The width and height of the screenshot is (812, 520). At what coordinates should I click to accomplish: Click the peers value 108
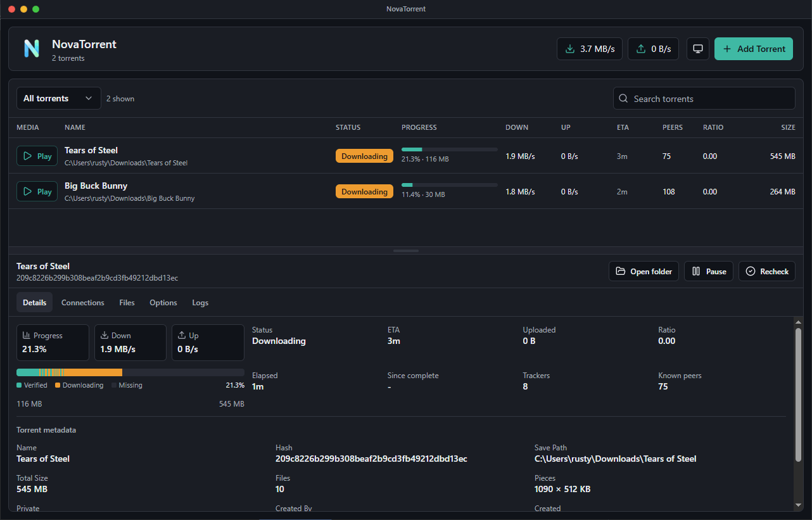[x=669, y=191]
